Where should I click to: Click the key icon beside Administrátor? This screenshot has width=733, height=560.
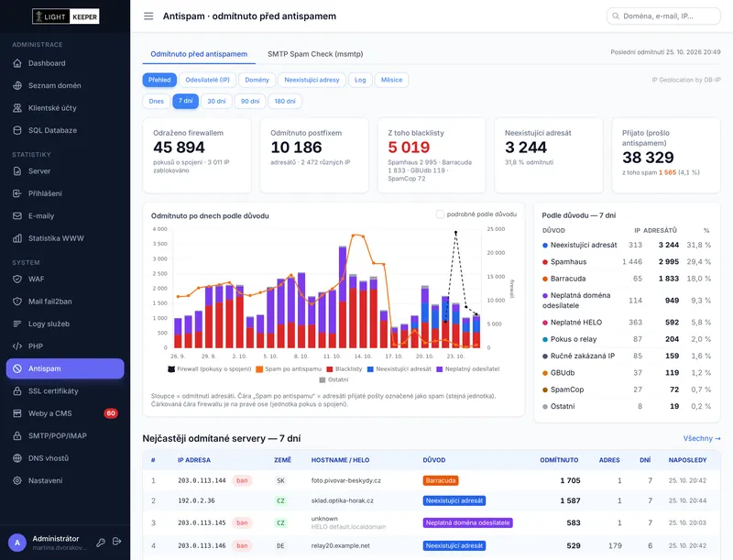(101, 543)
